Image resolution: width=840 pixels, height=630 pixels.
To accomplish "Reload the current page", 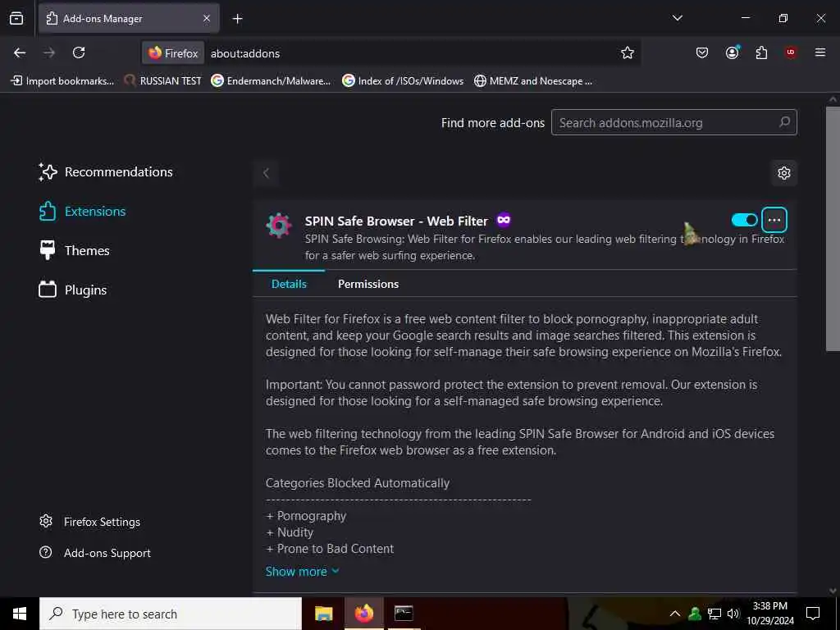I will click(79, 52).
